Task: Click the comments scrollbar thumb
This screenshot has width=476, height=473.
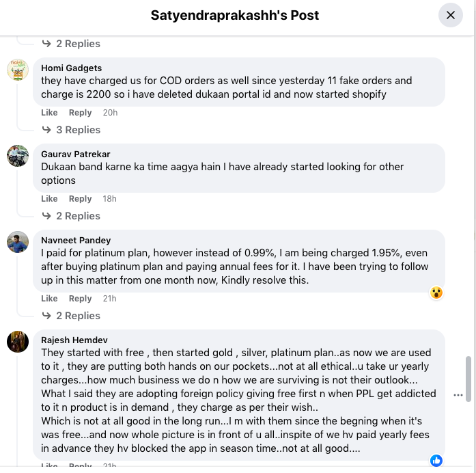Action: point(468,380)
